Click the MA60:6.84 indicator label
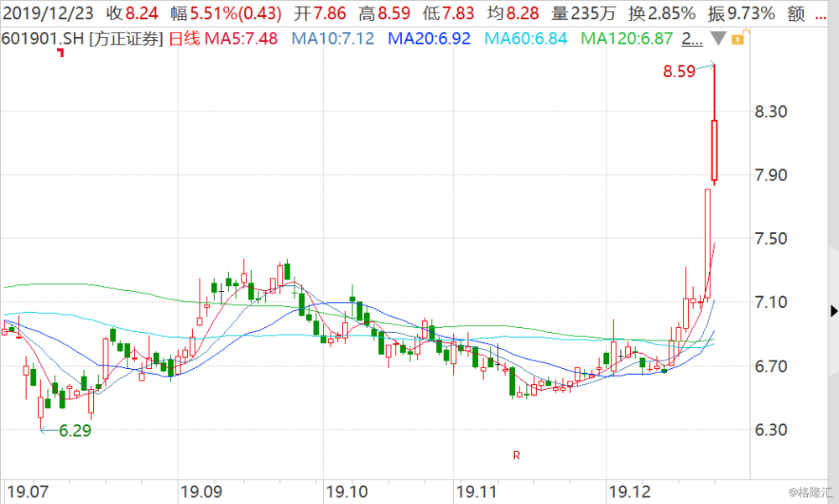The width and height of the screenshot is (839, 504). point(525,39)
